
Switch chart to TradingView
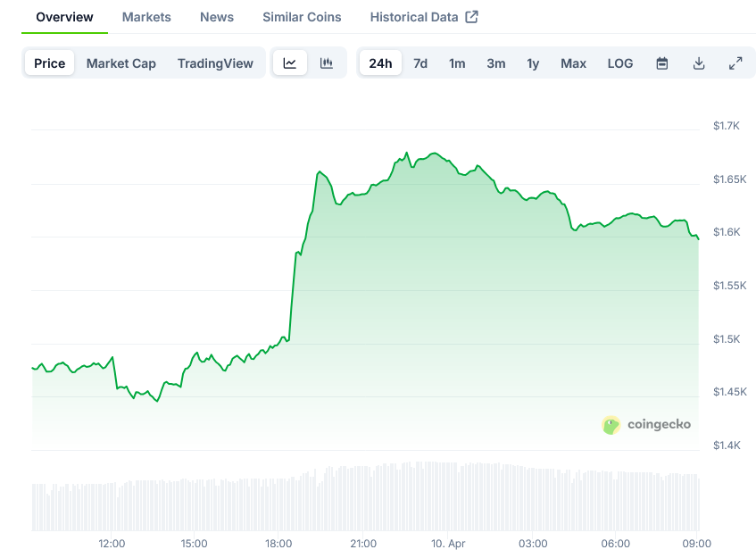[x=215, y=63]
